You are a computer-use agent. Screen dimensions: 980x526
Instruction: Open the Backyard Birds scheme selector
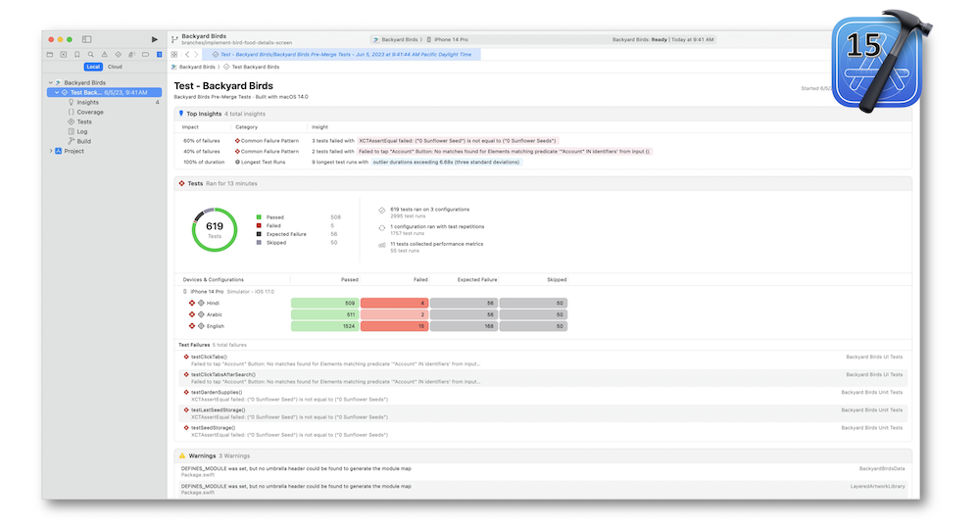click(x=398, y=39)
